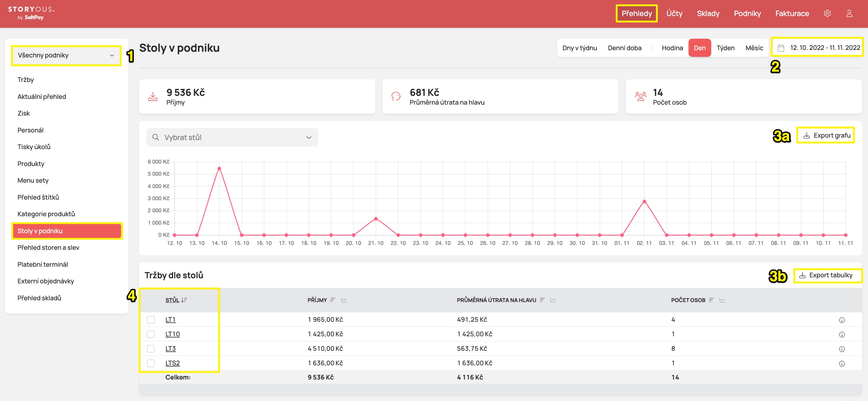
Task: Select the Den time grouping
Action: tap(699, 48)
